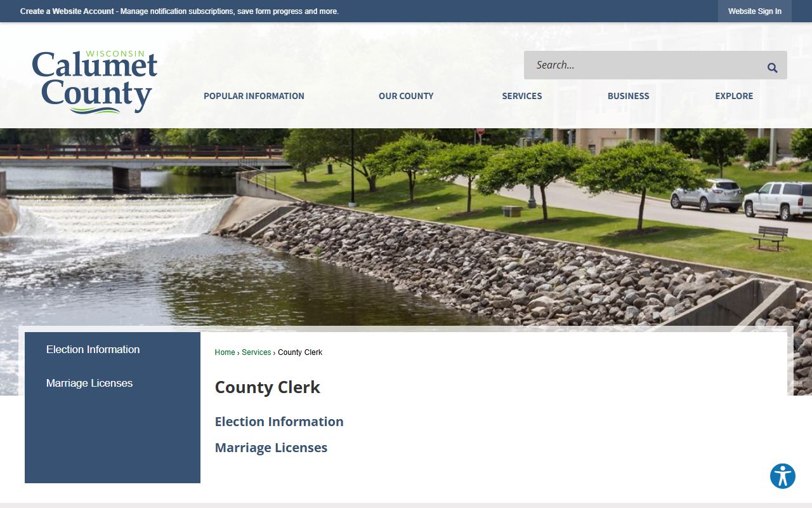Click the Website Sign In button

[x=755, y=11]
